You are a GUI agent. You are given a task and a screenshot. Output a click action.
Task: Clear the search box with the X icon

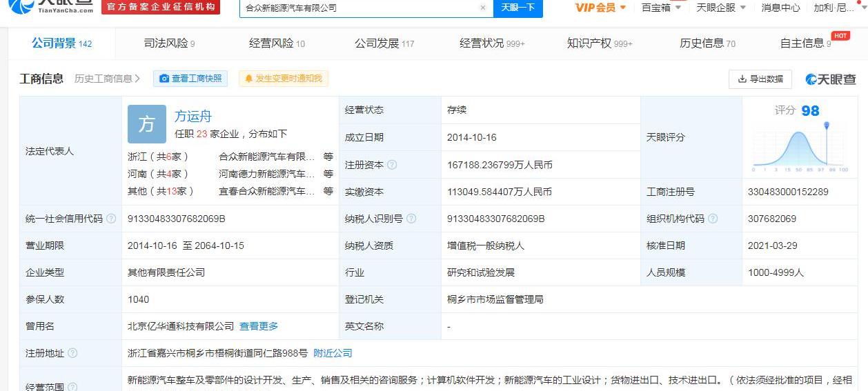click(483, 8)
